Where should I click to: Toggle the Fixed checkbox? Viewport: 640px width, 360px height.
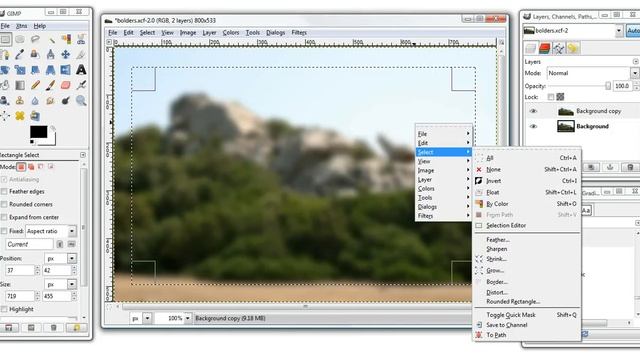[4, 231]
